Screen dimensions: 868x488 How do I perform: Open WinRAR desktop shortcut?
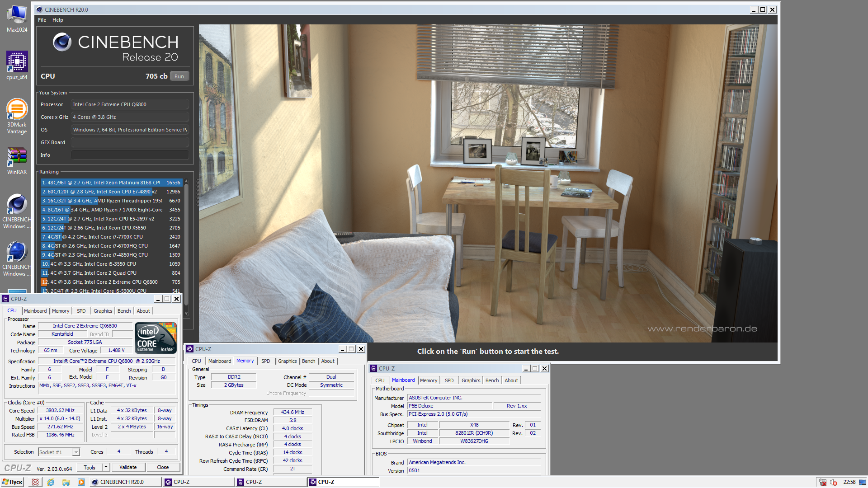17,161
